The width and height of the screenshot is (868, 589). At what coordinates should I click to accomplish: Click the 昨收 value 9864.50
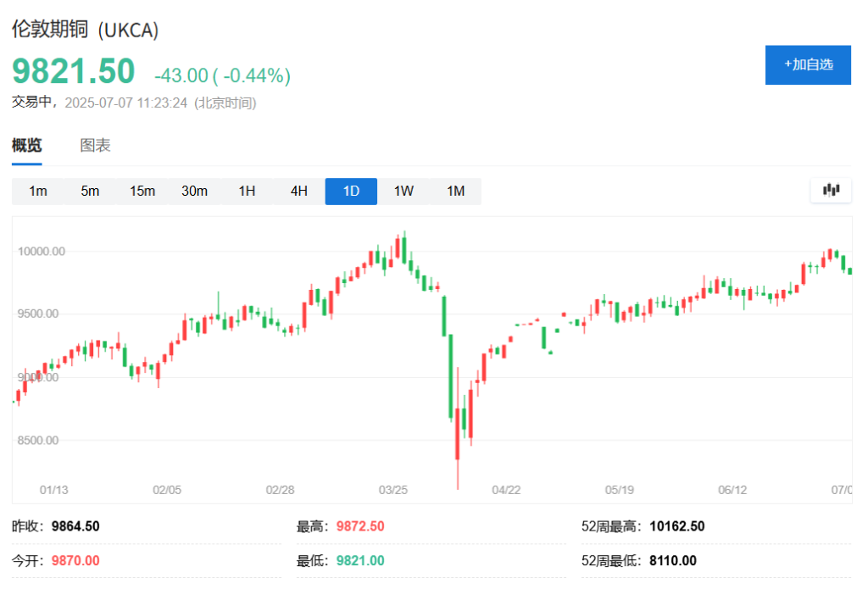(x=75, y=526)
